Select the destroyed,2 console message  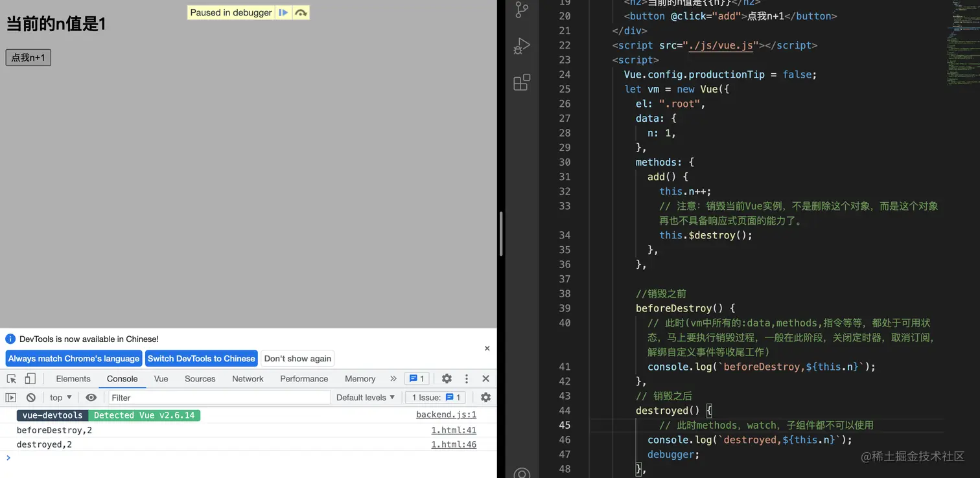pos(45,444)
